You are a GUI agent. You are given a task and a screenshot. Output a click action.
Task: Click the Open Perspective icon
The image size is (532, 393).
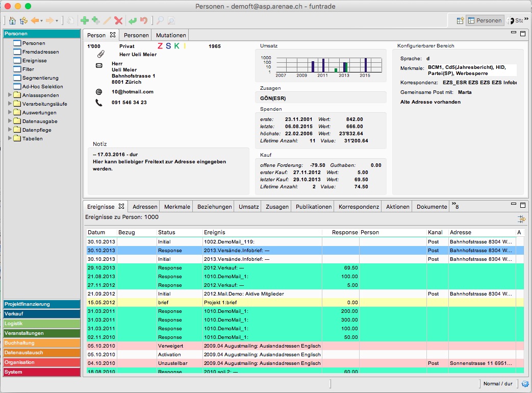460,21
